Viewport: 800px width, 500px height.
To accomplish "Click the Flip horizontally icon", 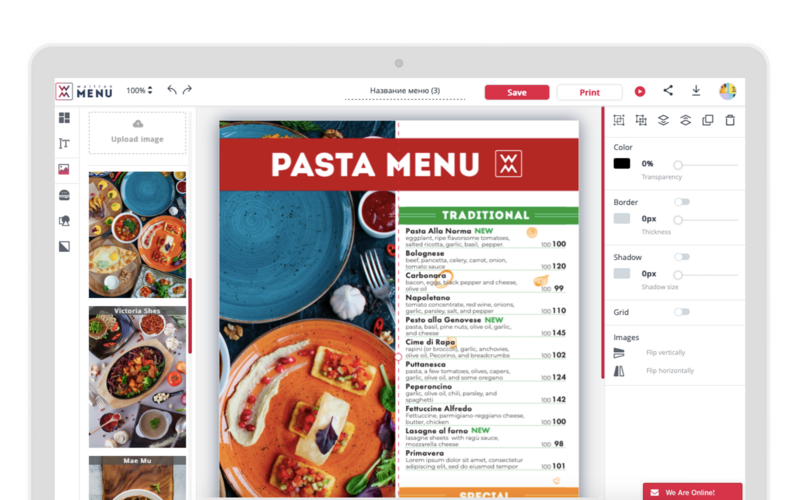I will click(619, 371).
